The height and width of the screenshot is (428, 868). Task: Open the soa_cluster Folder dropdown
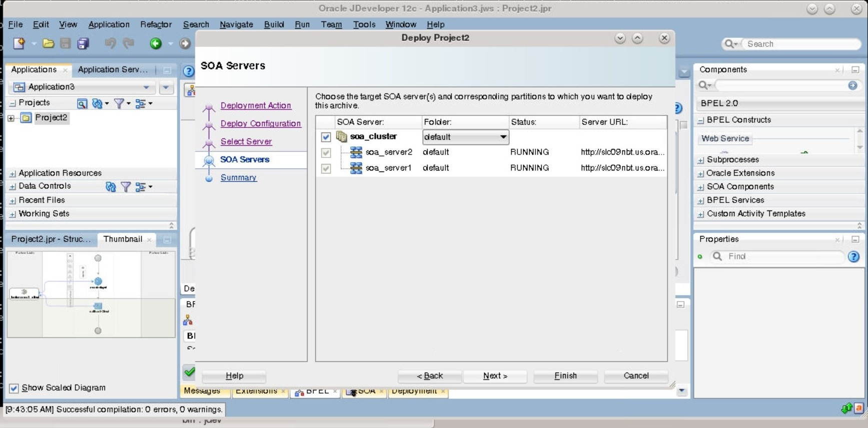pyautogui.click(x=465, y=137)
